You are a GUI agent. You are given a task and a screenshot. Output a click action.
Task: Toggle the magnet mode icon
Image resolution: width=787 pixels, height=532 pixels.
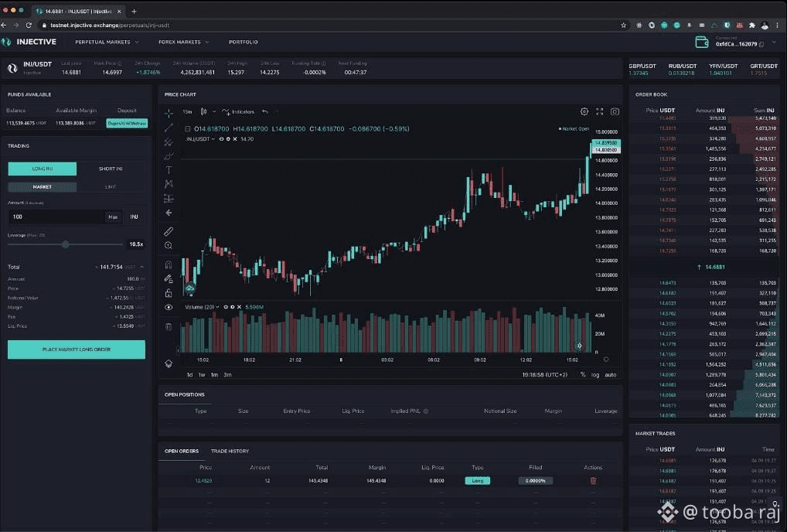[x=169, y=264]
